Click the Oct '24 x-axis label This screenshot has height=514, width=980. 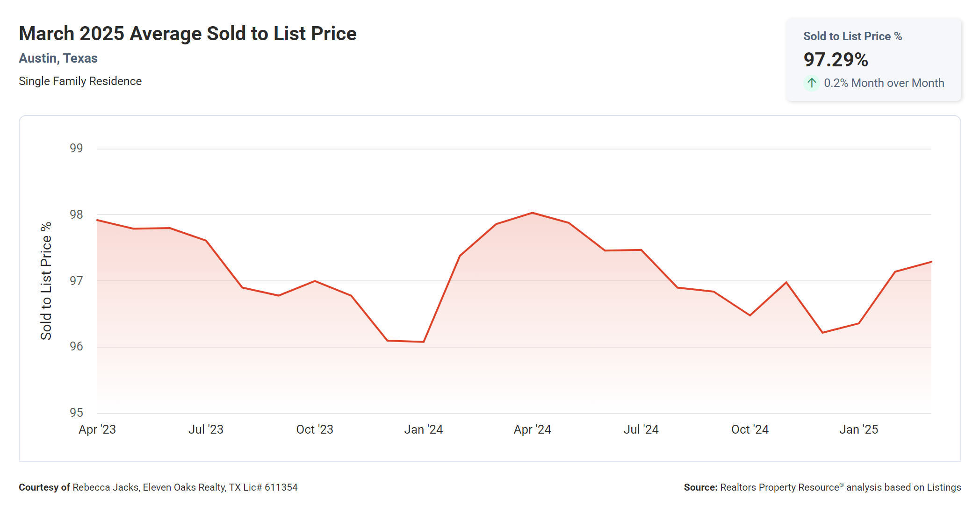coord(750,429)
